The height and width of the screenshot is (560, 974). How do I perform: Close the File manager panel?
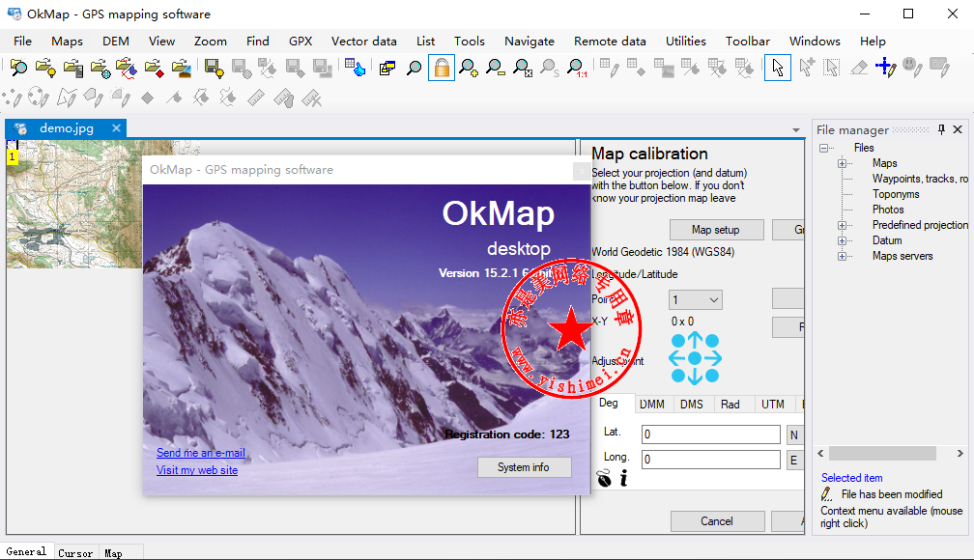click(x=958, y=129)
